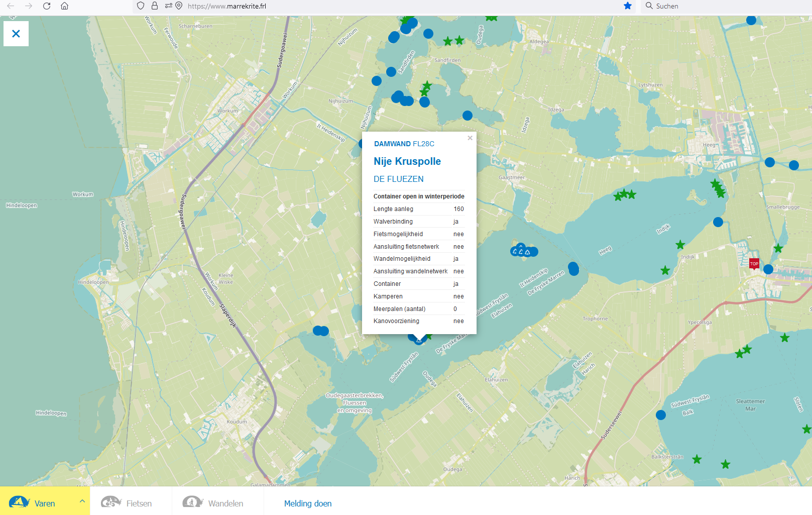Click the shield tracking protection icon
Viewport: 812px width, 515px height.
(x=141, y=6)
